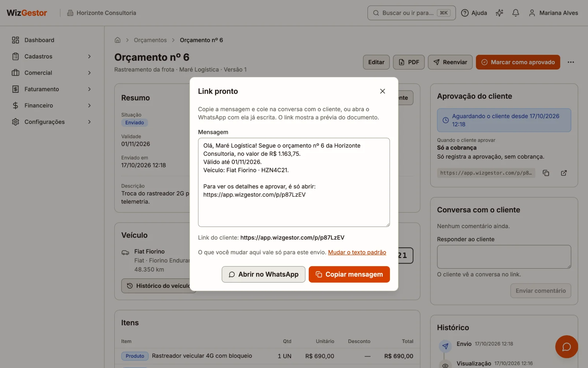
Task: Click the Reenviar button
Action: tap(450, 62)
